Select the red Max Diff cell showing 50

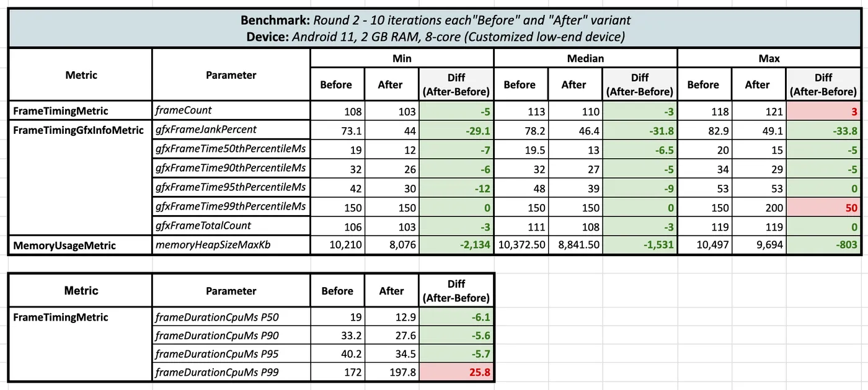(x=822, y=206)
